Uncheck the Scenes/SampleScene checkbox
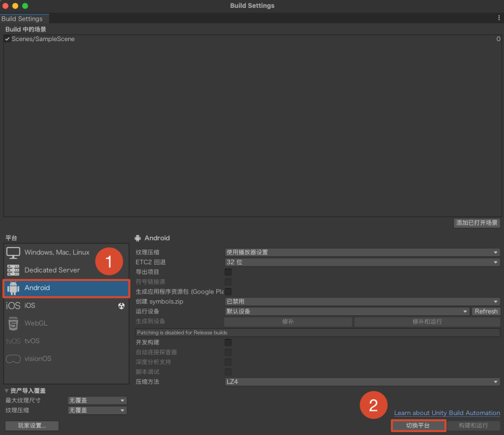The width and height of the screenshot is (504, 435). click(7, 39)
